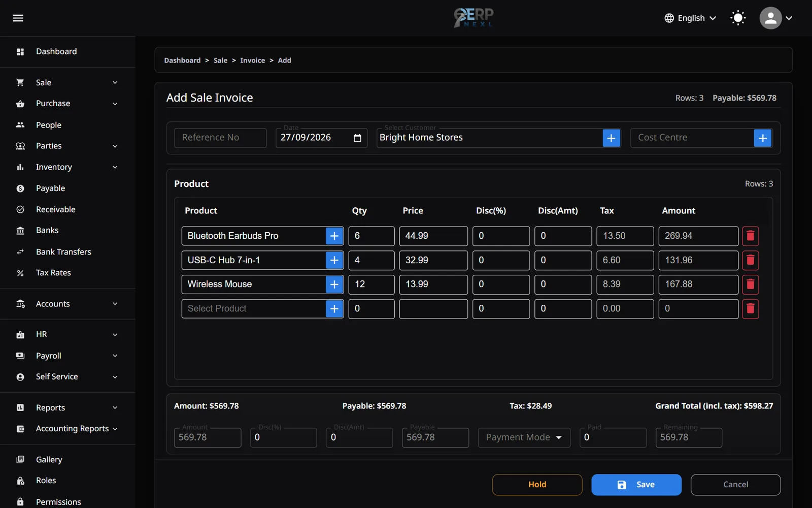812x508 pixels.
Task: Delete the Bluetooth Earbuds Pro row
Action: 751,236
